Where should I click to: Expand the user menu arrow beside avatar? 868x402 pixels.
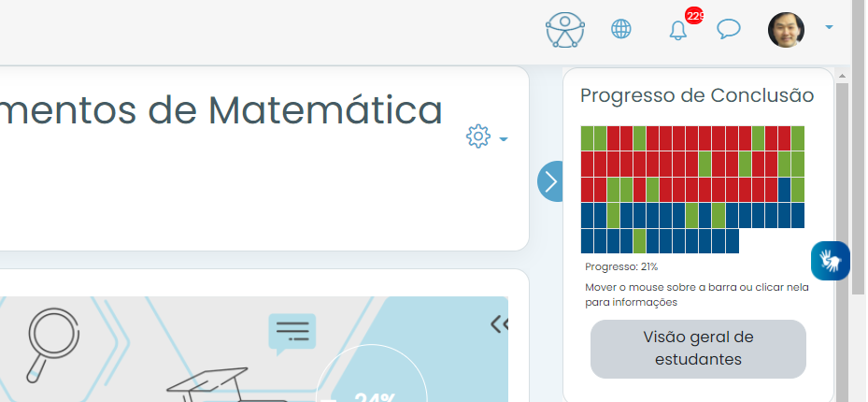point(829,26)
